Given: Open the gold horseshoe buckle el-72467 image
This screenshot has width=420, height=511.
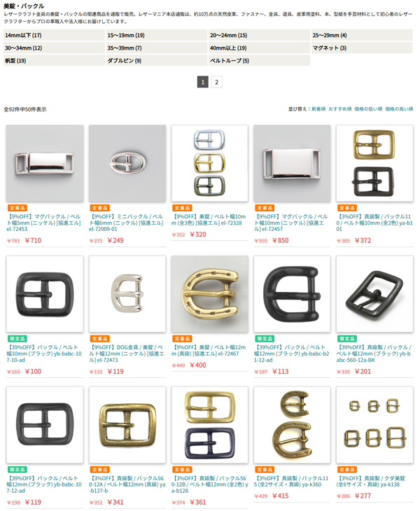Looking at the screenshot, I should 210,294.
